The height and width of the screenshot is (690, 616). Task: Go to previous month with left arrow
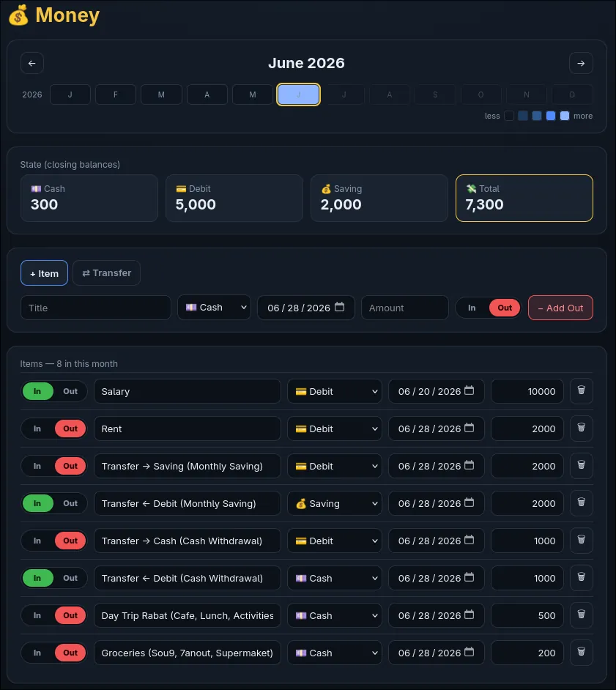pyautogui.click(x=32, y=64)
